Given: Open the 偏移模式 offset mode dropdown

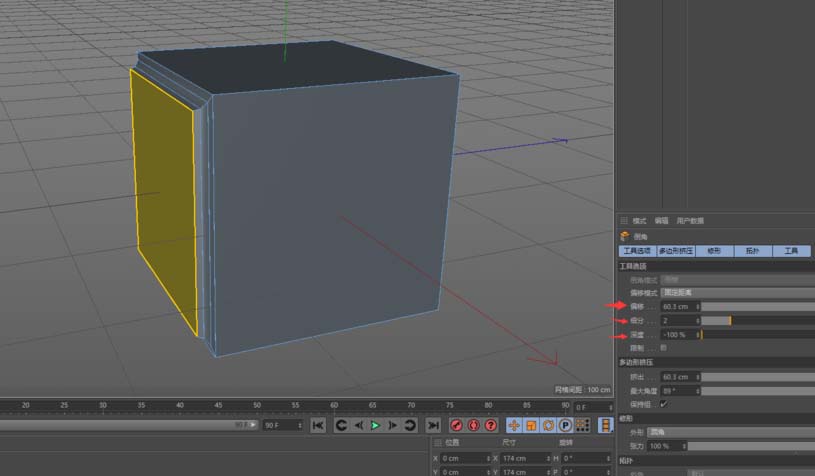Looking at the screenshot, I should click(738, 292).
